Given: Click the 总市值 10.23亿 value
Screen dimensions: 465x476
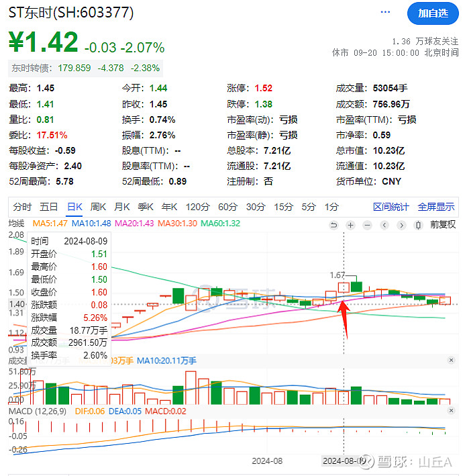Looking at the screenshot, I should click(x=389, y=150).
